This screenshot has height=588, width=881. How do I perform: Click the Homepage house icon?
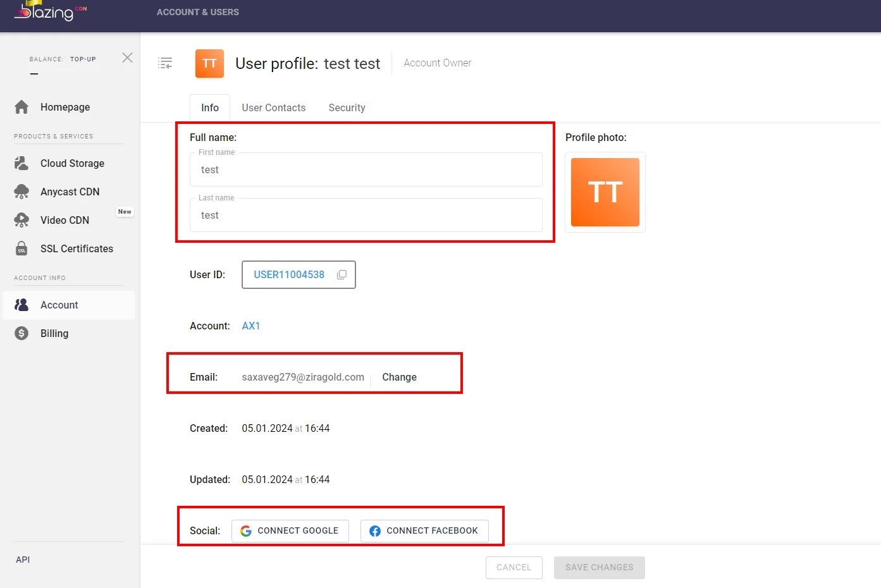pos(22,107)
